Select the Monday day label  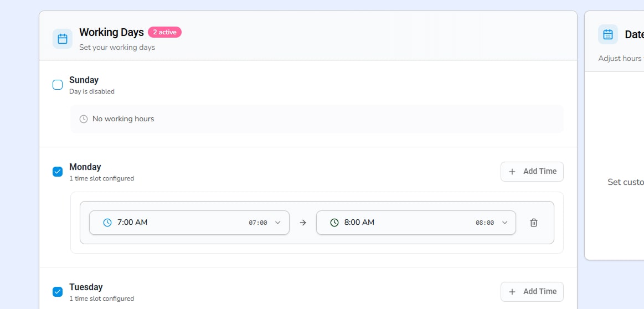85,167
